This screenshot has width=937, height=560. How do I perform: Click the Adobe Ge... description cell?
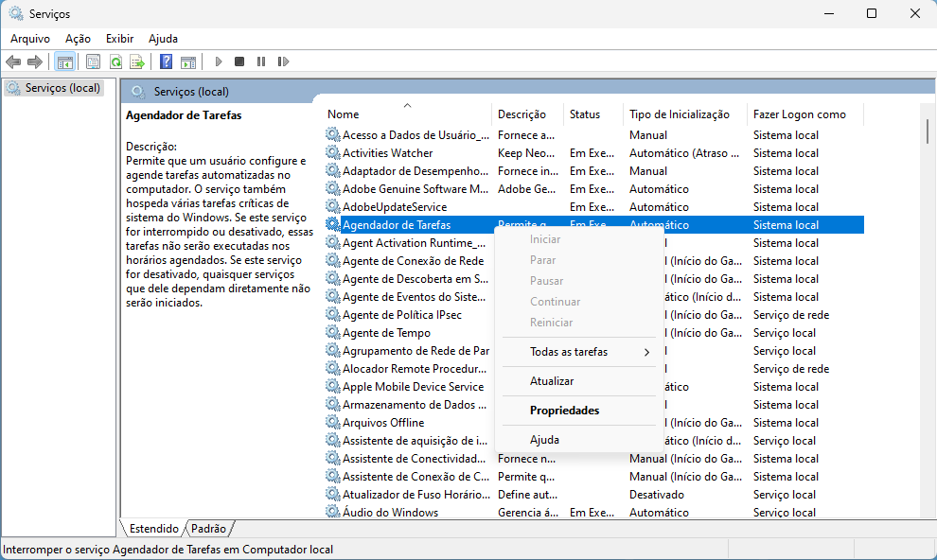click(x=527, y=188)
